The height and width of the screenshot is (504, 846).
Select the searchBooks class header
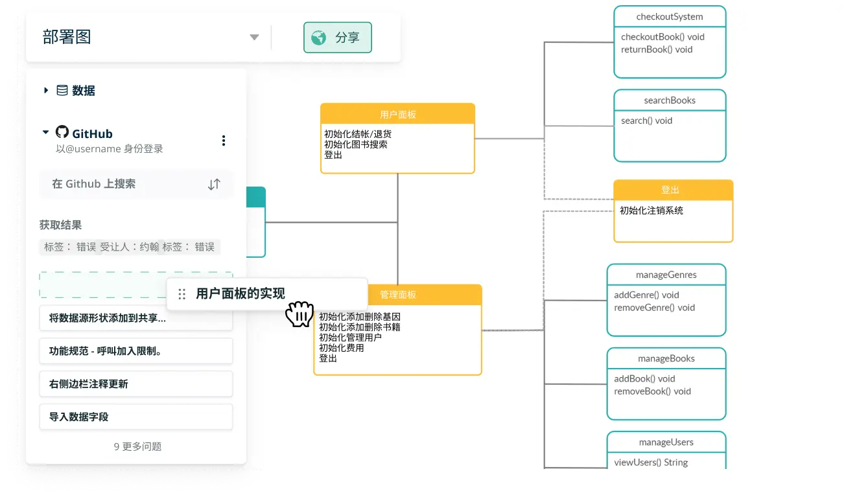670,100
